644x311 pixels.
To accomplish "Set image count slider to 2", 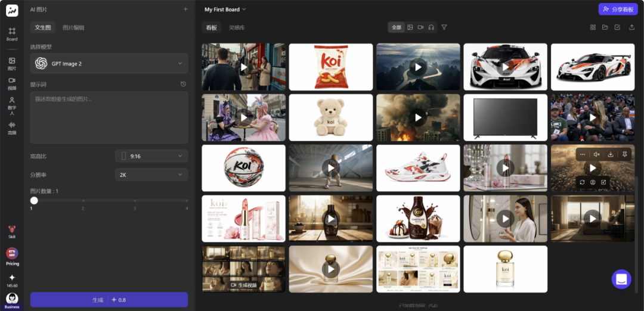I will coord(83,201).
